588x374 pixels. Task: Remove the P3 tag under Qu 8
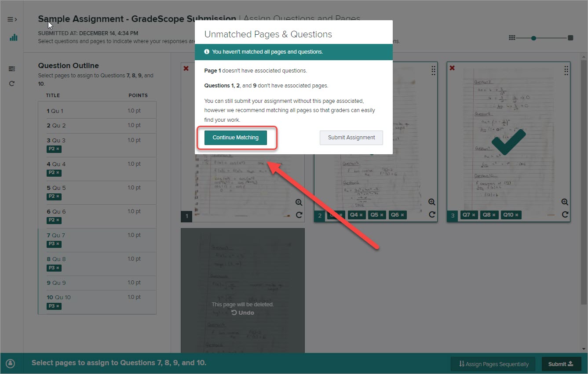[x=58, y=268]
